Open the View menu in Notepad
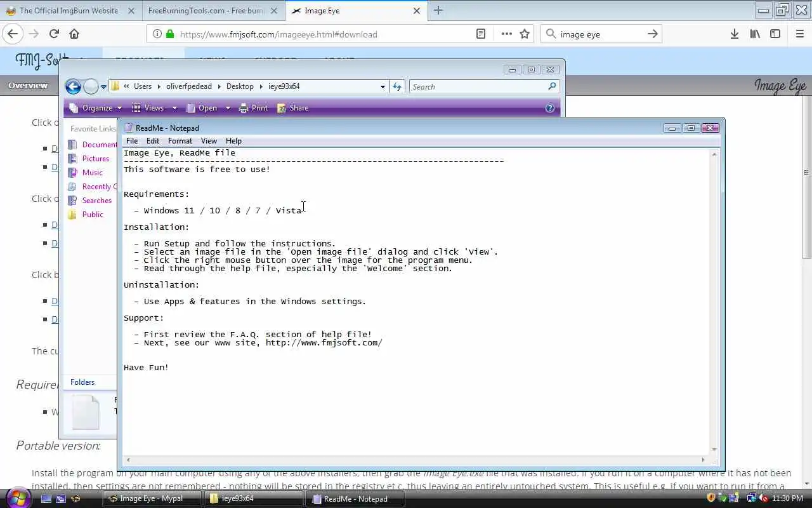Viewport: 812px width, 508px height. click(x=209, y=141)
